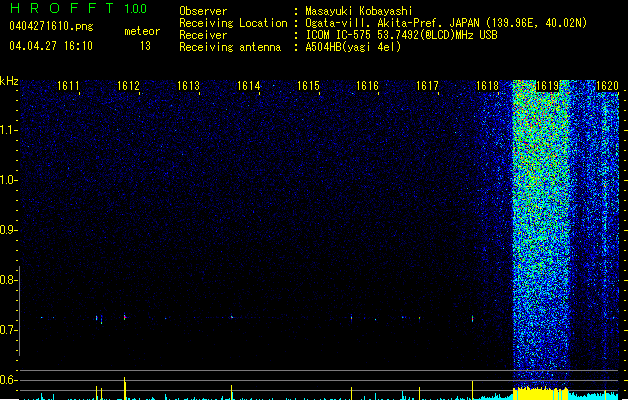629x400 pixels.
Task: Click the Receiving antenna label
Action: point(230,47)
